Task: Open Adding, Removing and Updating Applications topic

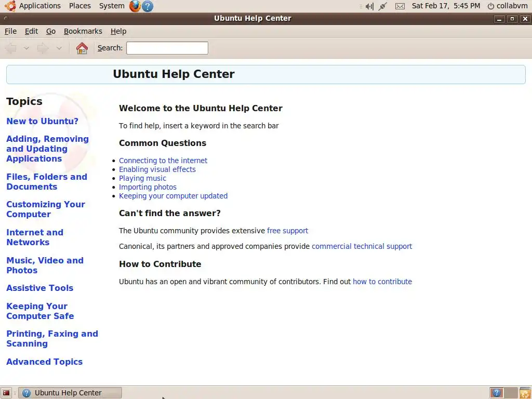Action: click(47, 149)
